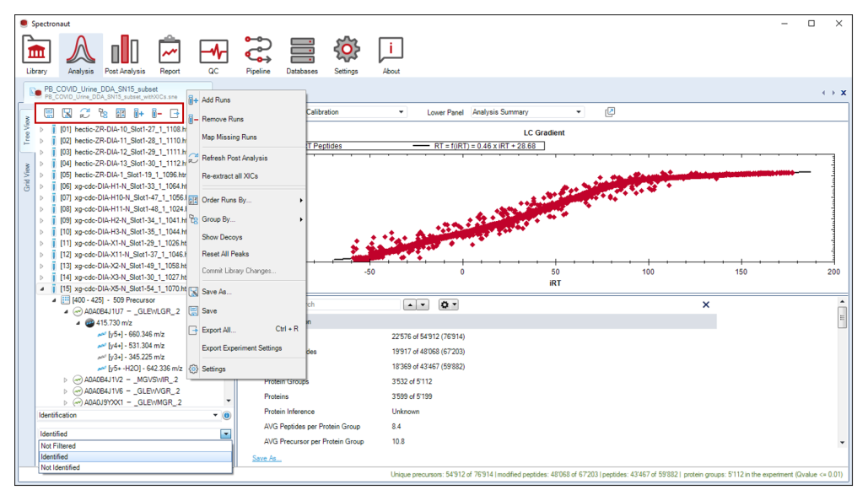Collapse run [15] xg-cdc-DIA-X5-N
The image size is (868, 501).
41,289
